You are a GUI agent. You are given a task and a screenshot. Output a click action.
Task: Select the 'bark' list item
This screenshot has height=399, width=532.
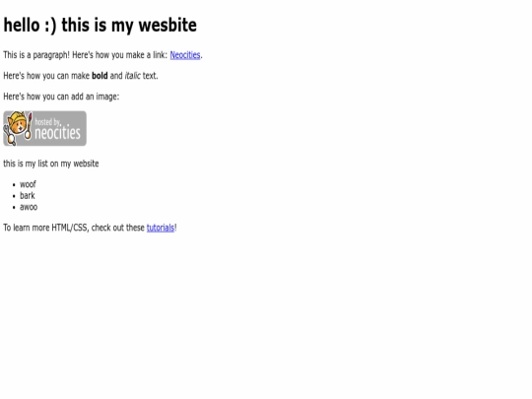[28, 196]
